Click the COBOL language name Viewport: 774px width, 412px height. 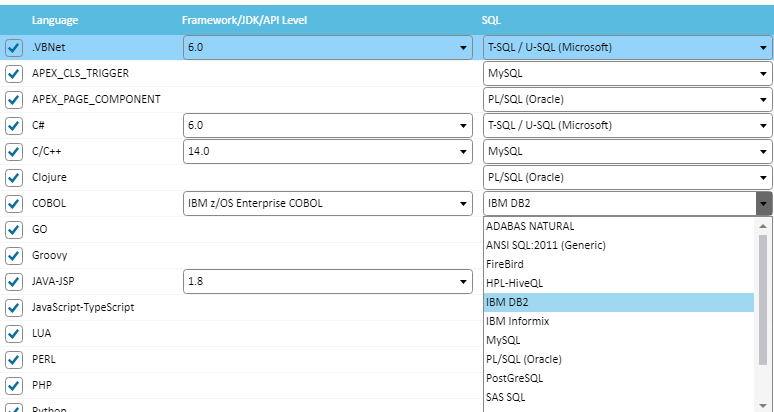point(49,203)
